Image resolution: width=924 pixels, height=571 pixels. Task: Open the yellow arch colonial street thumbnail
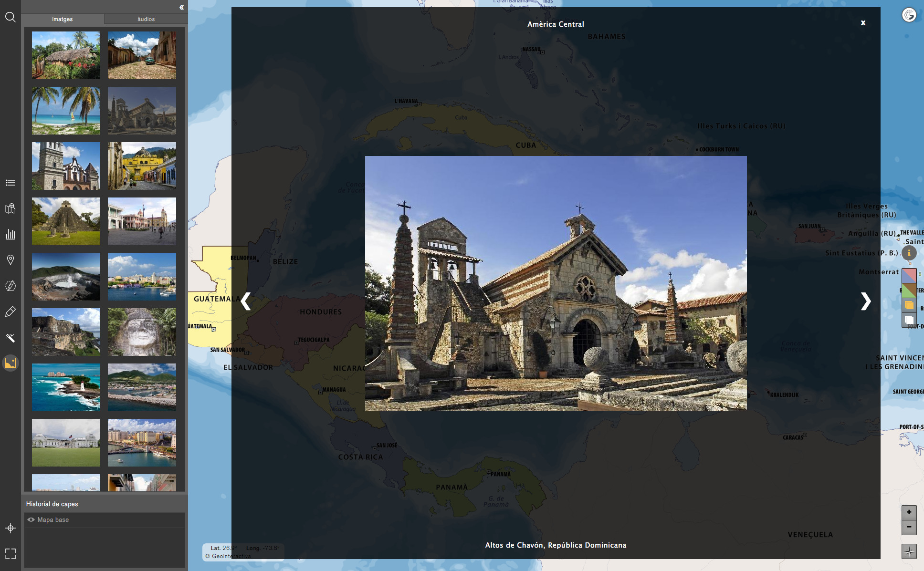[142, 166]
